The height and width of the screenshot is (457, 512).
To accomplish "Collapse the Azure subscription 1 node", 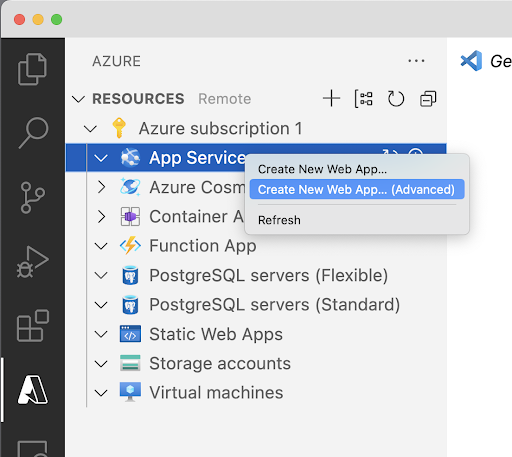I will point(90,128).
